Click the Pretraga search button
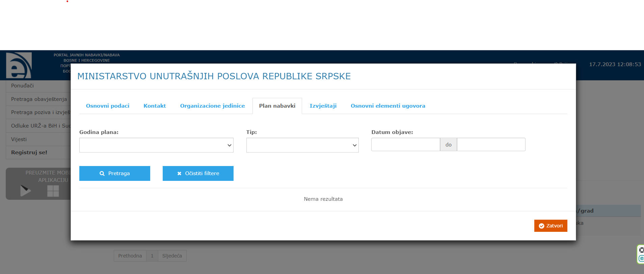The height and width of the screenshot is (274, 644). (x=115, y=173)
